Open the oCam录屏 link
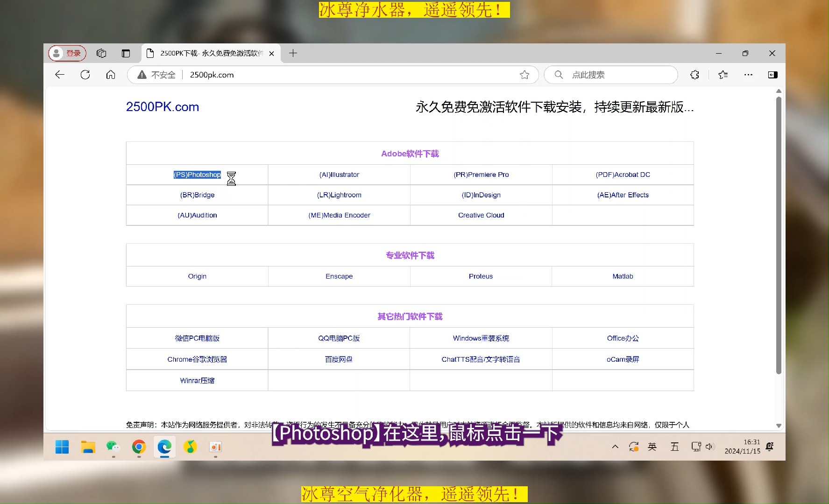This screenshot has width=829, height=504. coord(623,359)
